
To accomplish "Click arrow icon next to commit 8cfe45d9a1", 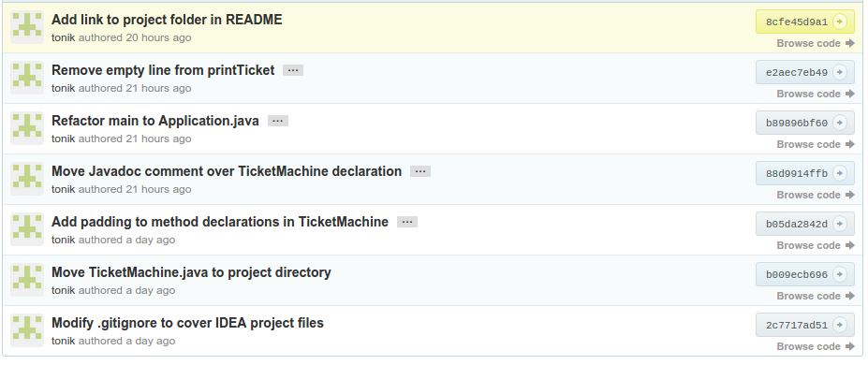I will [x=840, y=22].
